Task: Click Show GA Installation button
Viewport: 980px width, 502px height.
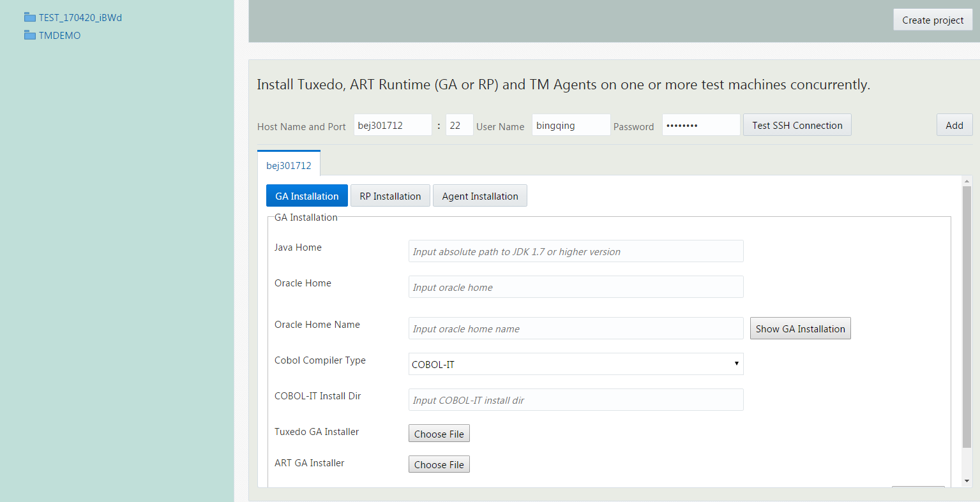Action: (x=801, y=329)
